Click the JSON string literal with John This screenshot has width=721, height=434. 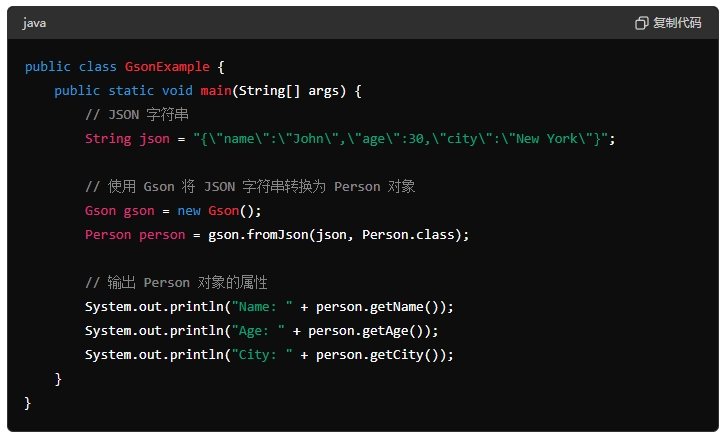click(400, 138)
